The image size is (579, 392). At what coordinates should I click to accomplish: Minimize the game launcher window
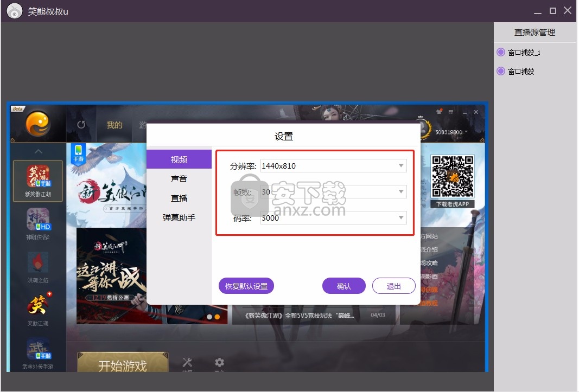465,112
